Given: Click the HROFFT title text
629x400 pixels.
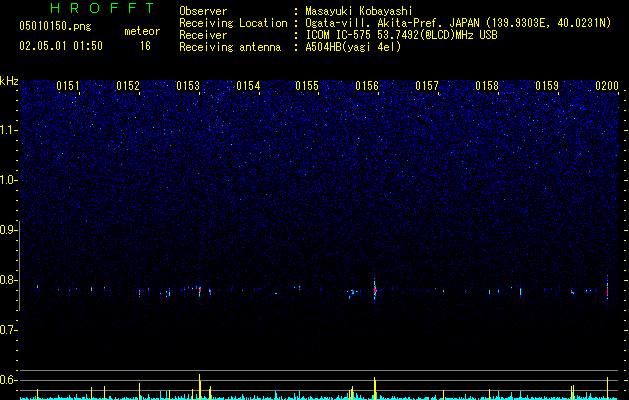Looking at the screenshot, I should [102, 8].
